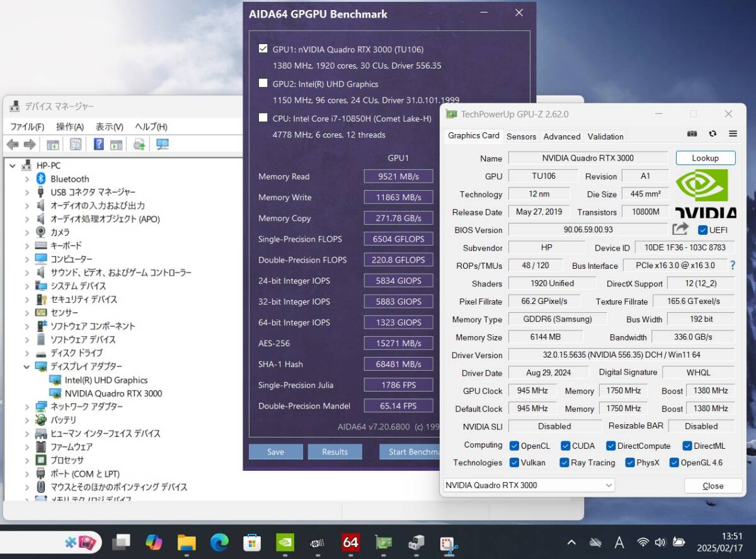This screenshot has width=756, height=559.
Task: Click the Device Manager help toolbar icon
Action: pyautogui.click(x=98, y=145)
